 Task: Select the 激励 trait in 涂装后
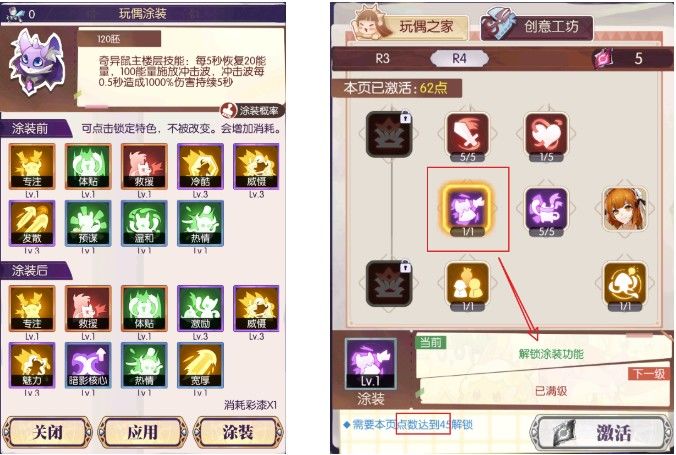coord(200,308)
